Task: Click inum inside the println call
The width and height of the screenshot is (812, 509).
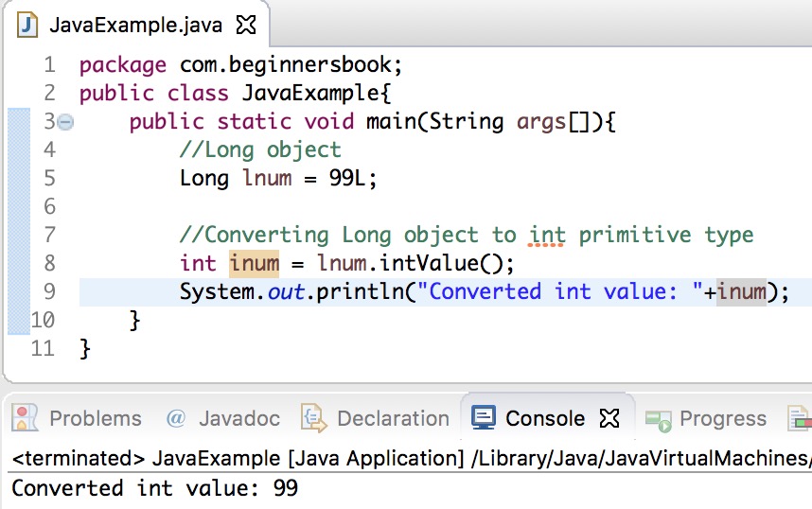Action: 741,291
